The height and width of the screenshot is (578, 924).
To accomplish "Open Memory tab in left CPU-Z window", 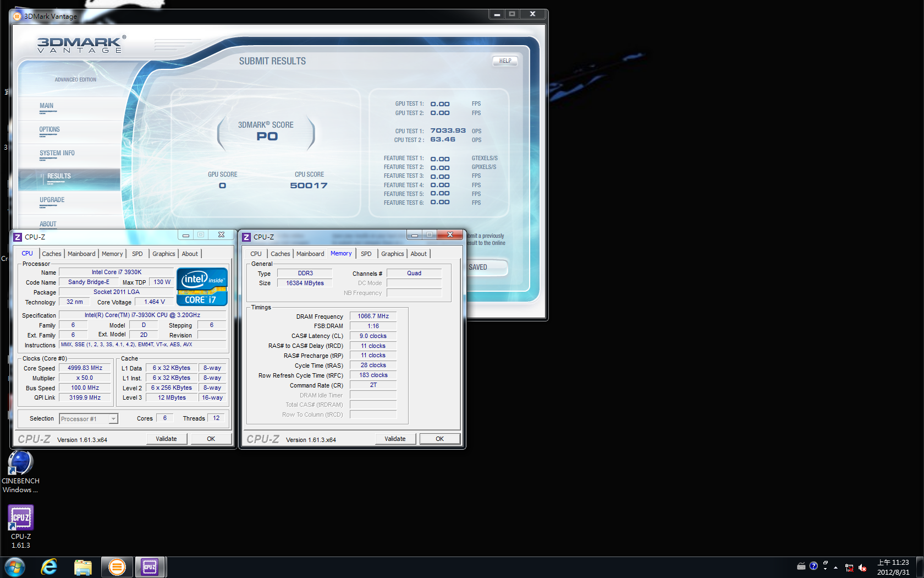I will [112, 254].
